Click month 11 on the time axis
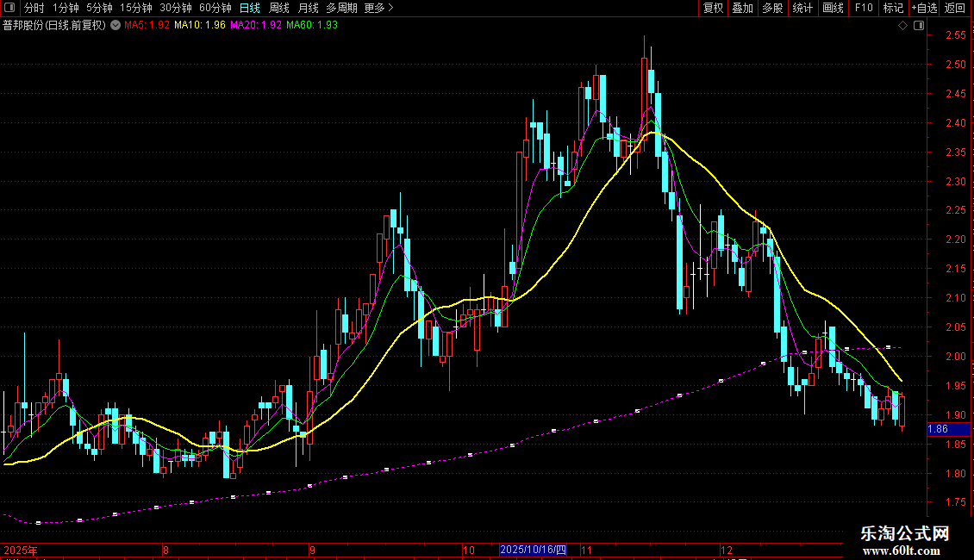The height and width of the screenshot is (560, 974). (x=586, y=550)
